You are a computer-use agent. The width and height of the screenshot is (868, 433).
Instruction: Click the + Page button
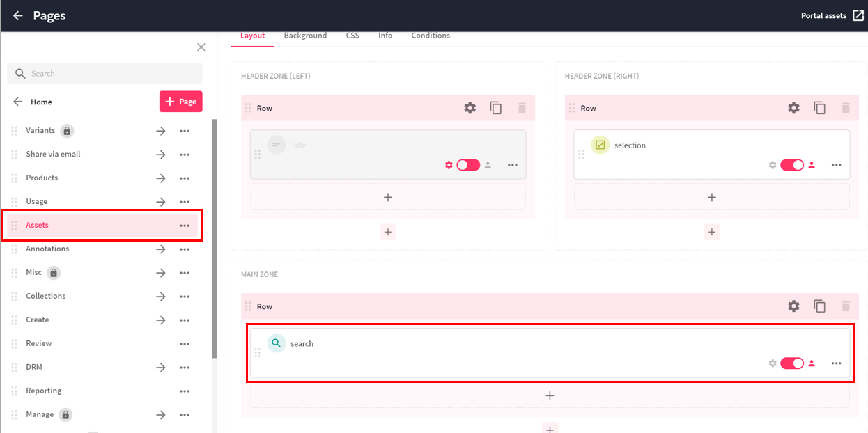click(x=181, y=102)
